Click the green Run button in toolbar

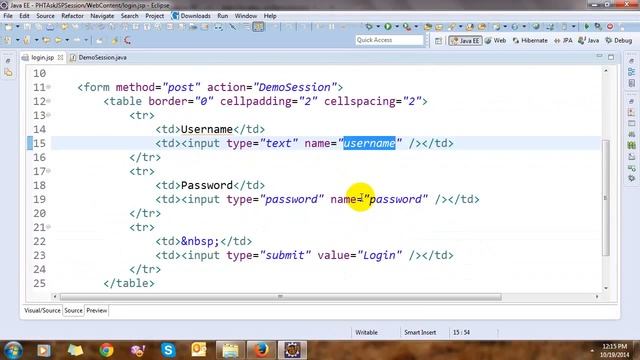388,27
